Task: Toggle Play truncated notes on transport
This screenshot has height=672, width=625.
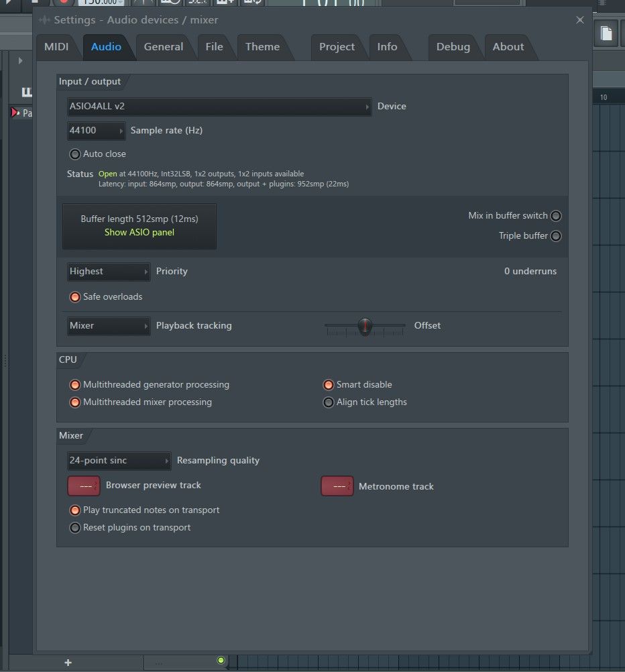Action: (75, 510)
